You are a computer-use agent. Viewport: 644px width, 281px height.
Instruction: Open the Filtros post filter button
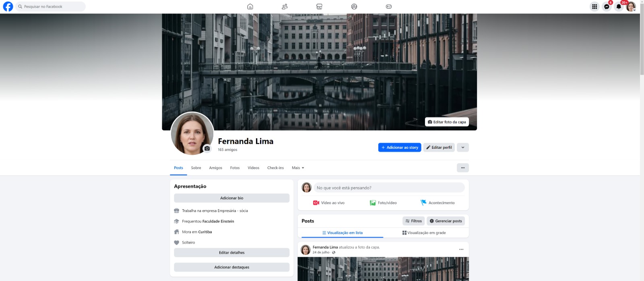point(413,221)
